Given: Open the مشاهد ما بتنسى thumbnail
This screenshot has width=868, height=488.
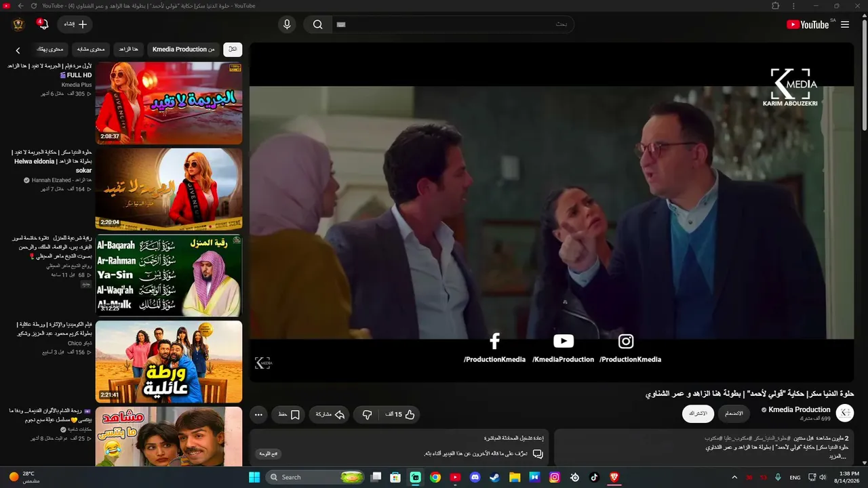Looking at the screenshot, I should 169,436.
